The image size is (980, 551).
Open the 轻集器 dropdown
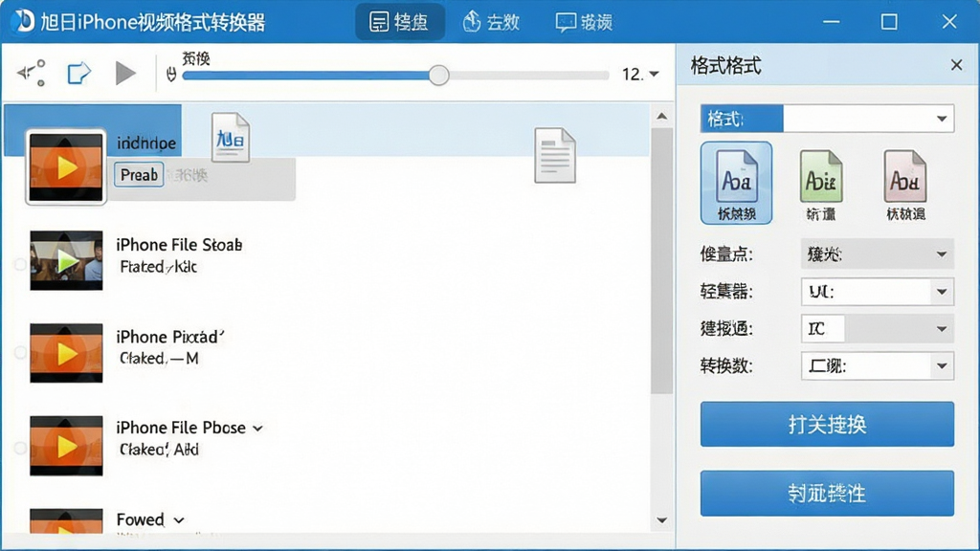point(877,292)
